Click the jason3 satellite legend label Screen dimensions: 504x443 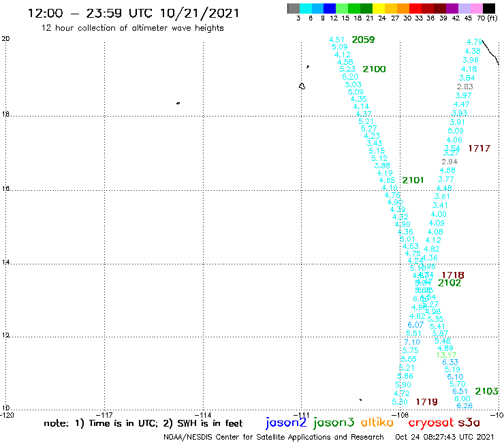(334, 423)
